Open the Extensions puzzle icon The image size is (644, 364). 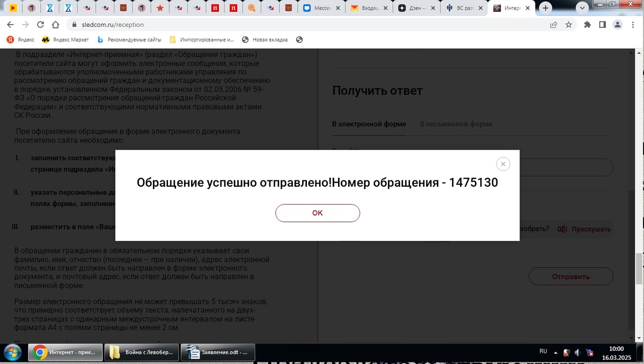point(587,25)
